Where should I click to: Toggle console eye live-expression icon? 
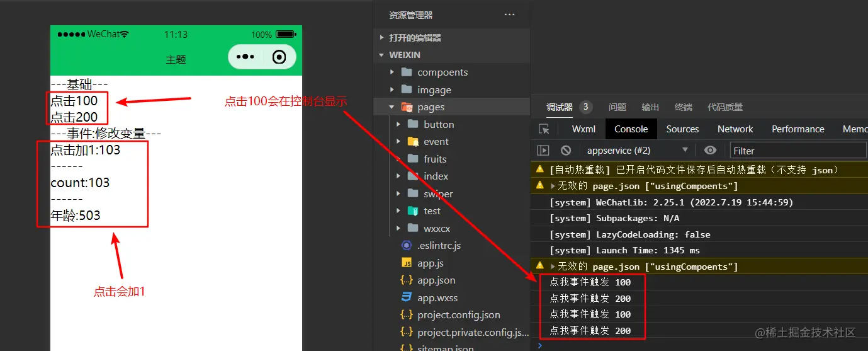711,151
